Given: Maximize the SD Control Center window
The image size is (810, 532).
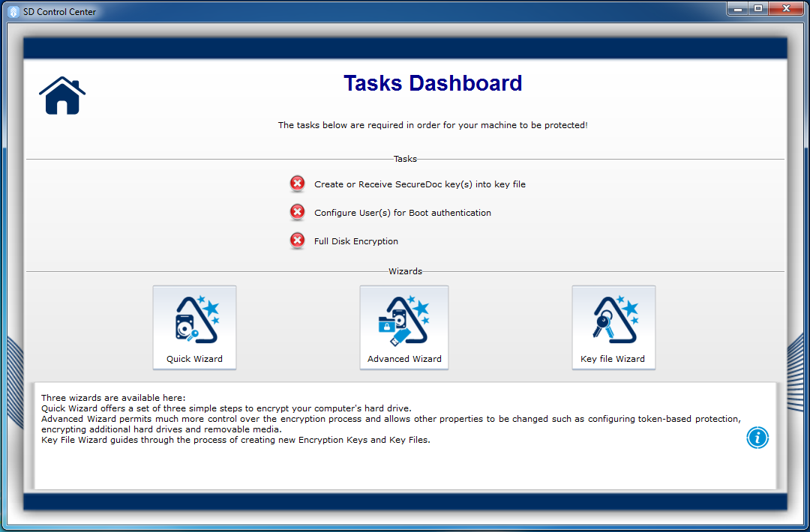Looking at the screenshot, I should pyautogui.click(x=758, y=9).
